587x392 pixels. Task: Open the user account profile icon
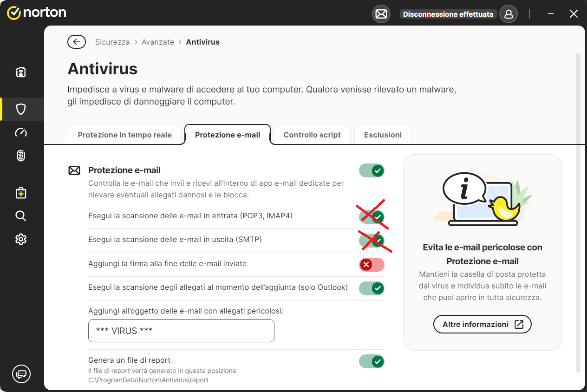point(509,14)
